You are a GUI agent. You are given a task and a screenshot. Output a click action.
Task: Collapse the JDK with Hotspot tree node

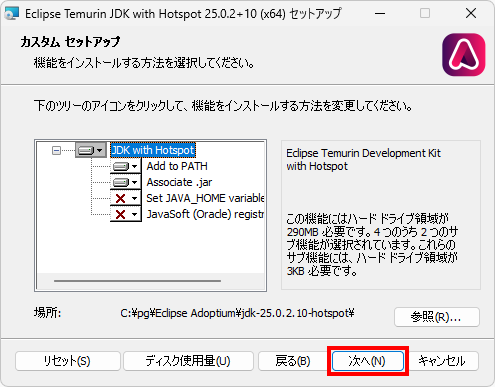(x=56, y=151)
